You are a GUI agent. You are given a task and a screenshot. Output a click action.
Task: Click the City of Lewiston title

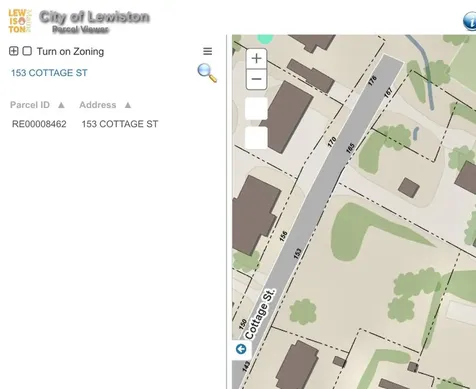[x=94, y=17]
